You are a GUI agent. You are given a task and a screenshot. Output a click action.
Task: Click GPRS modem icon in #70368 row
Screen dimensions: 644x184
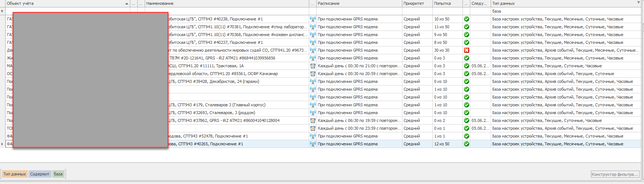pyautogui.click(x=313, y=35)
